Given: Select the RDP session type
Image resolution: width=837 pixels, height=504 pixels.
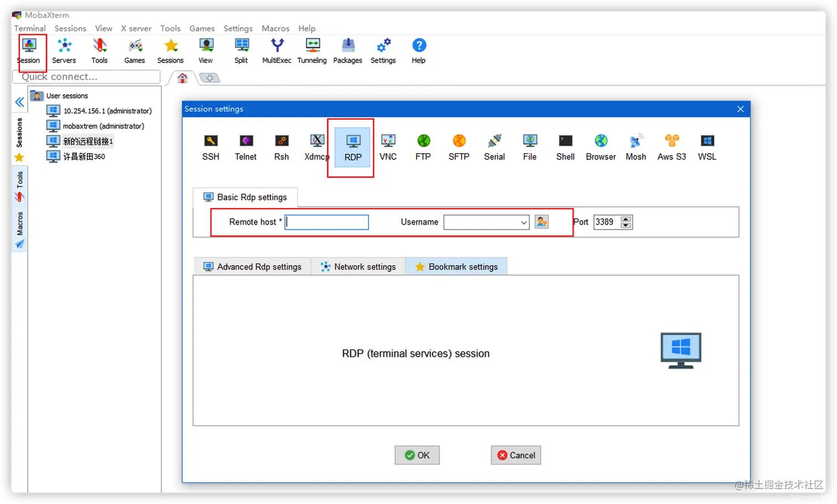Looking at the screenshot, I should 353,148.
